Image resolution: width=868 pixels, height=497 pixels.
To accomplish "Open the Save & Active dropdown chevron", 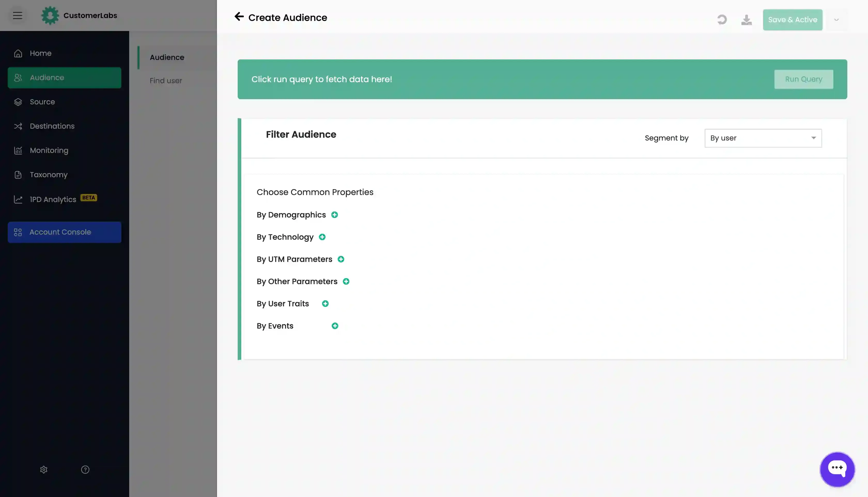I will 836,20.
